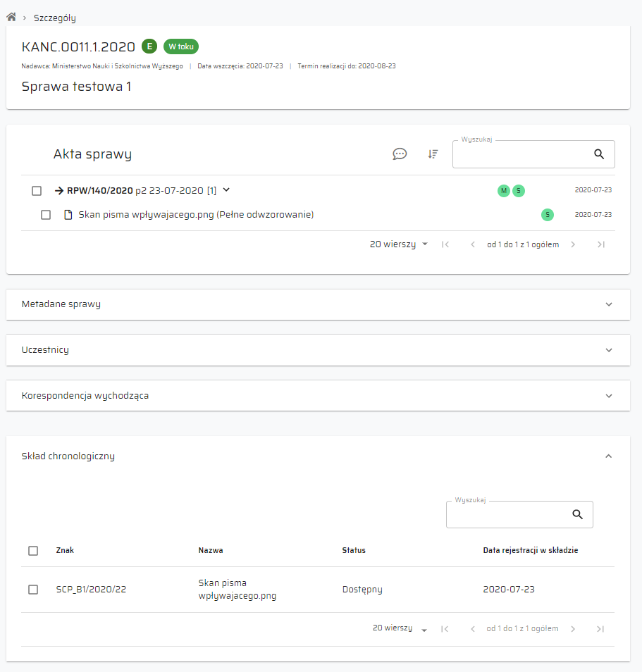Collapse the Skład chronologiczny section

[609, 456]
